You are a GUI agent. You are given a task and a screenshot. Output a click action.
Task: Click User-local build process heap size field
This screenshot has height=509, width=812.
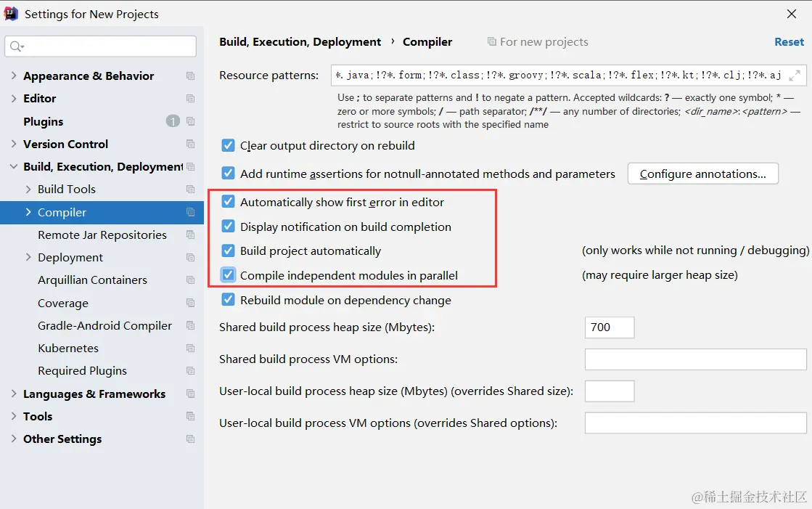(x=610, y=391)
